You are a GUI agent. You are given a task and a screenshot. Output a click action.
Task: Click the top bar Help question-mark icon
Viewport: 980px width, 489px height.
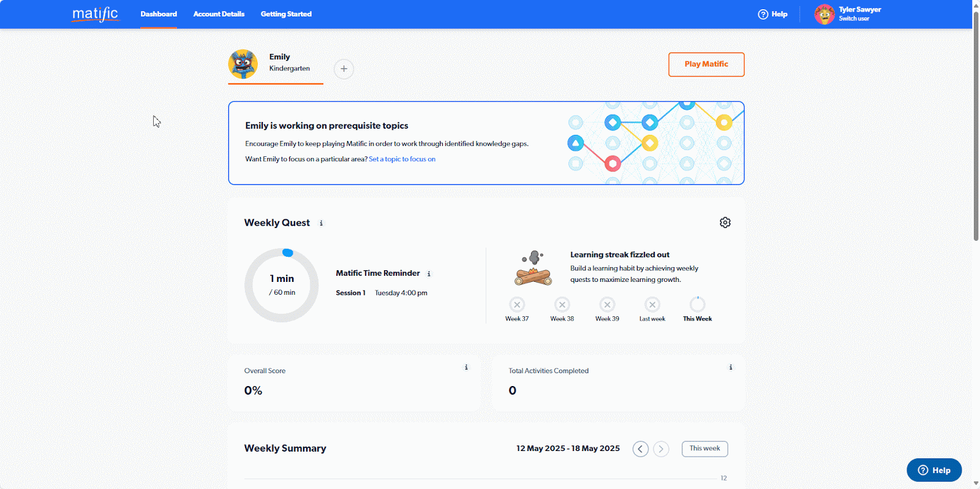point(763,14)
